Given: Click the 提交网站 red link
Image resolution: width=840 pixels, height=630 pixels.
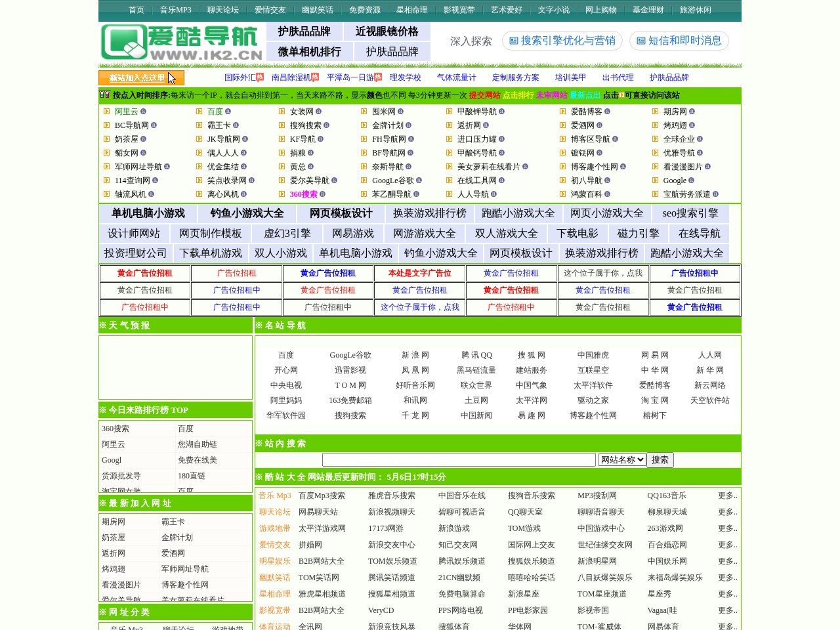Looking at the screenshot, I should pos(484,95).
